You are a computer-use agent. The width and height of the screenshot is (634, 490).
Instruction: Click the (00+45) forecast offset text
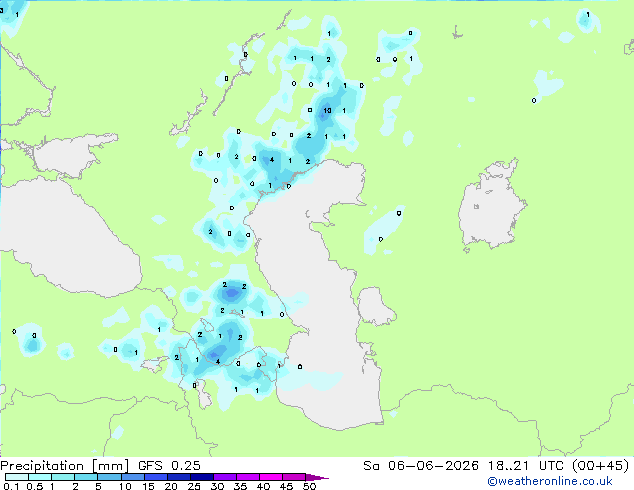point(601,466)
